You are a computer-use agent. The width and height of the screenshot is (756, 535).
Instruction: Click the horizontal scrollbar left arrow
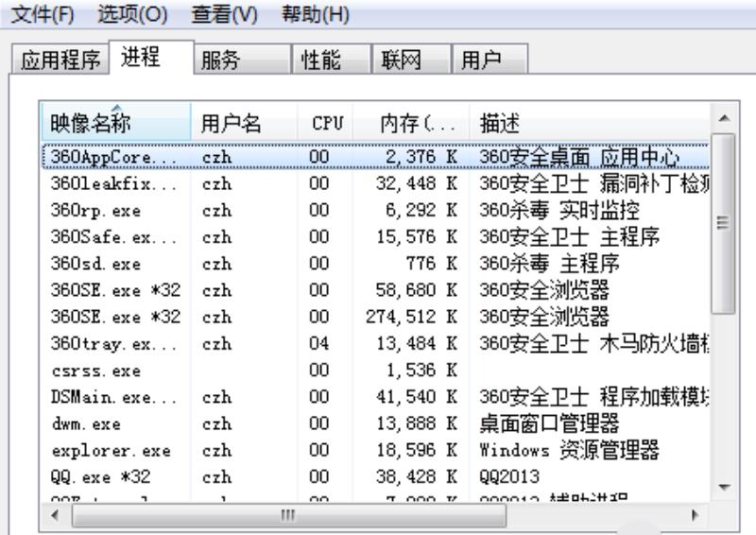[55, 515]
